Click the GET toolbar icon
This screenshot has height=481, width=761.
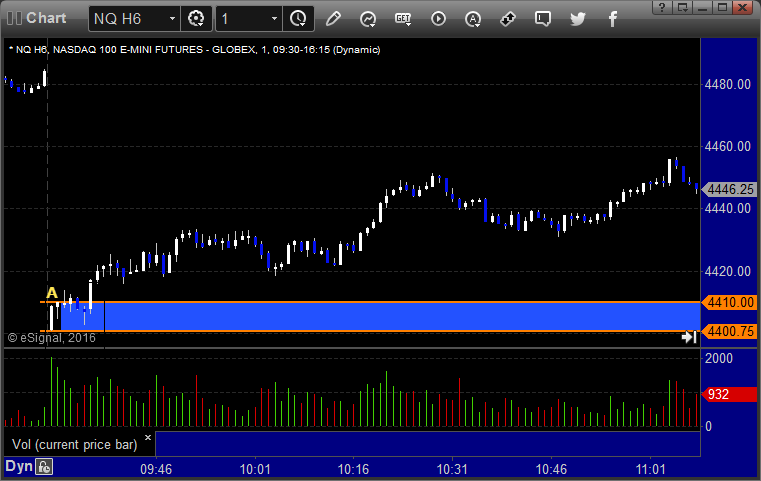coord(403,19)
